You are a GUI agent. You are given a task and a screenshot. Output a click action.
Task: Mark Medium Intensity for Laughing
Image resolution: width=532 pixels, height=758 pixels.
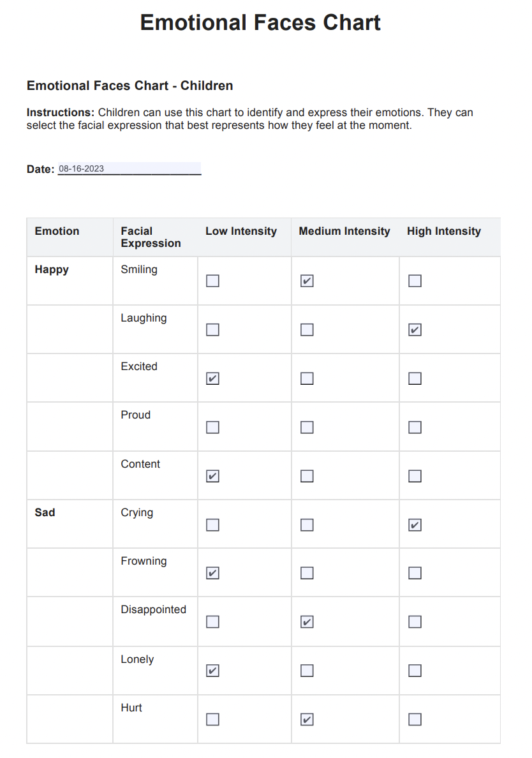pyautogui.click(x=307, y=330)
